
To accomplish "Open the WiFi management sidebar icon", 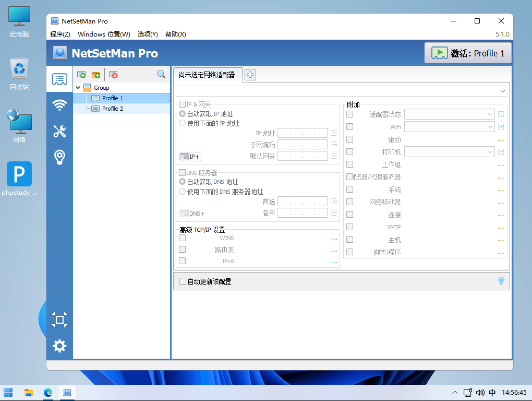I will pyautogui.click(x=59, y=105).
